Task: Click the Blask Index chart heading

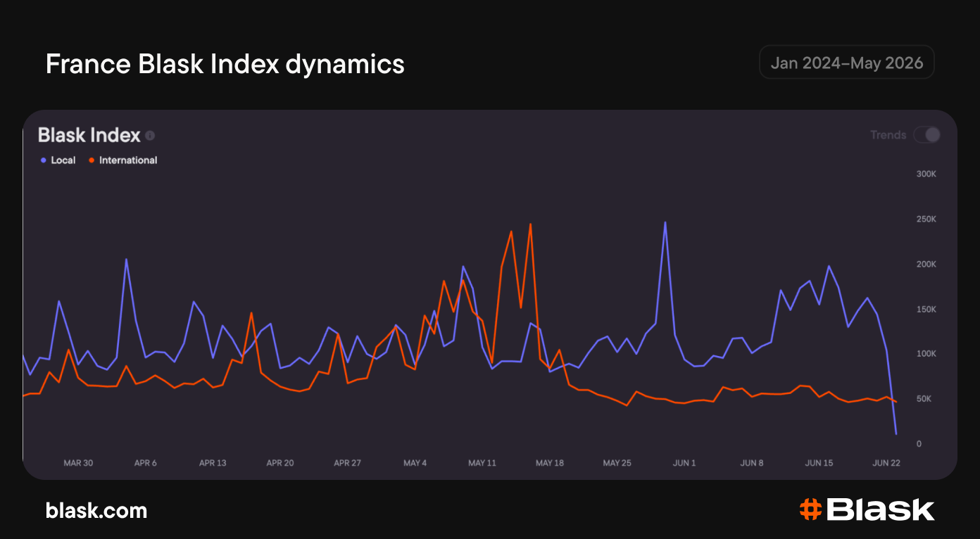Action: [x=89, y=135]
